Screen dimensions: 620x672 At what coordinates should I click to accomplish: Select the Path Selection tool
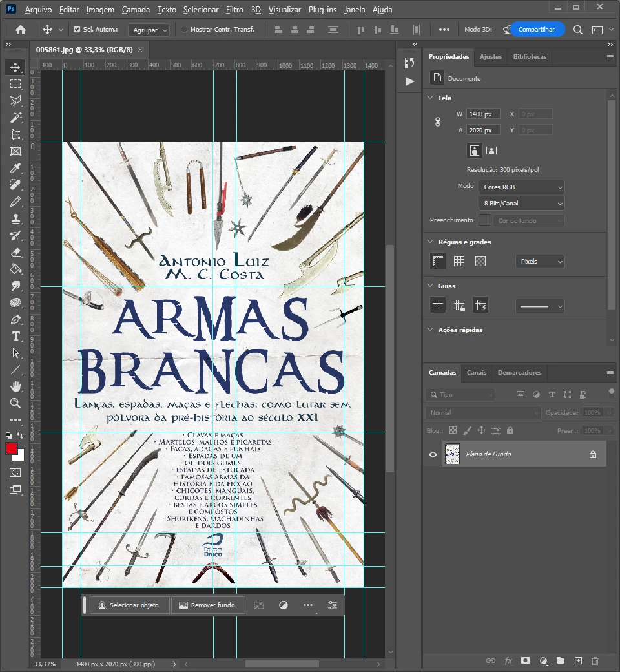15,353
